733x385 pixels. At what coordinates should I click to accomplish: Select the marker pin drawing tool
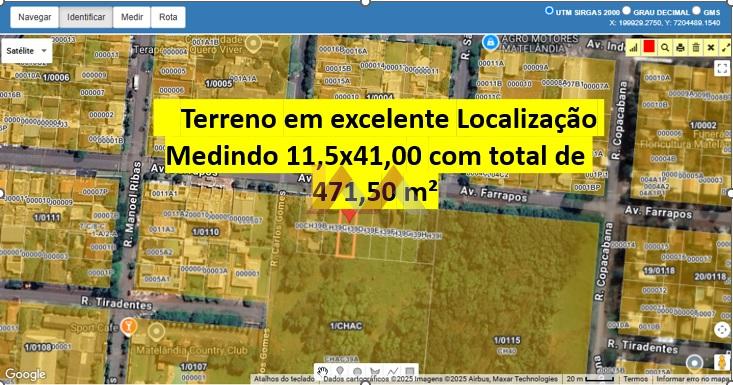(x=340, y=372)
